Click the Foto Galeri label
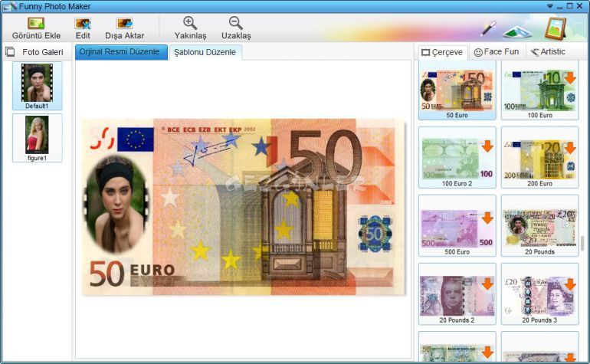Screen dimensions: 590x364 coord(42,52)
